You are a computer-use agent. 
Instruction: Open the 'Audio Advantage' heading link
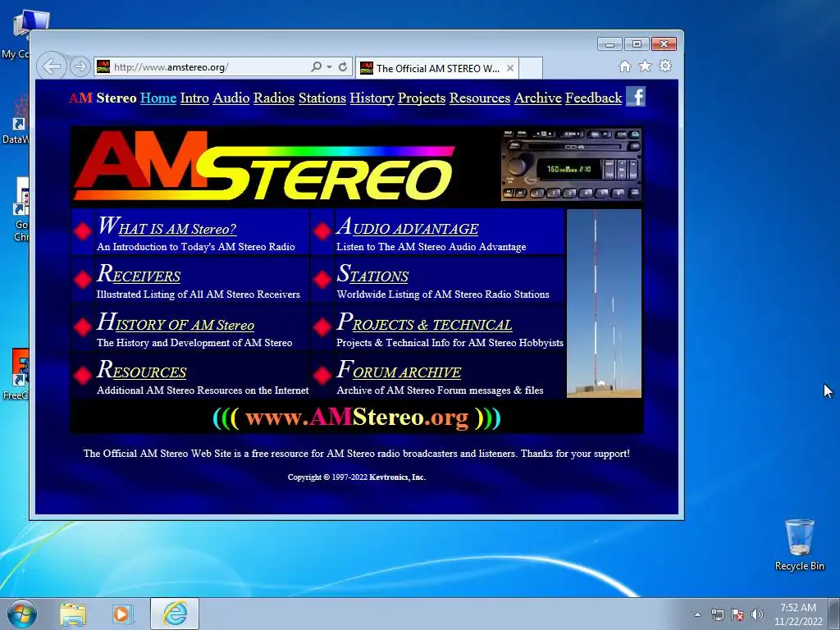407,226
